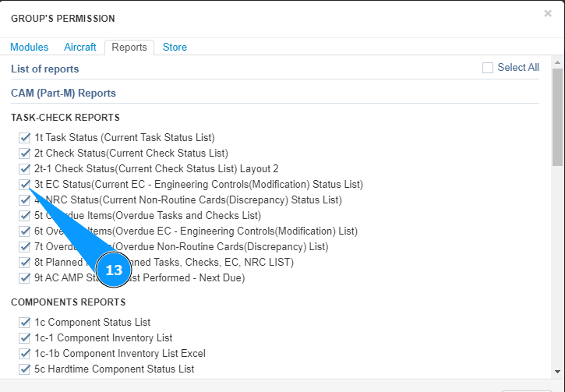
Task: Toggle 3t EC Status checkbox
Action: (x=25, y=185)
